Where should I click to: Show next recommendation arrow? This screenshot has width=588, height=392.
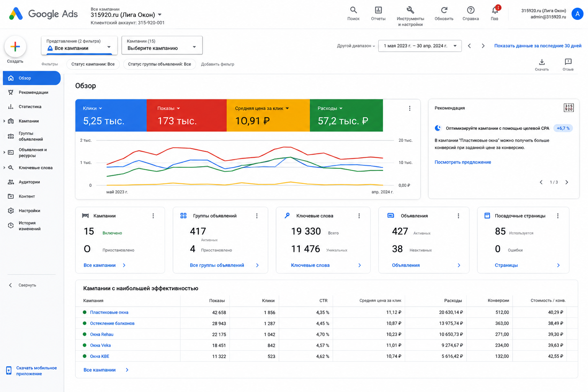567,182
